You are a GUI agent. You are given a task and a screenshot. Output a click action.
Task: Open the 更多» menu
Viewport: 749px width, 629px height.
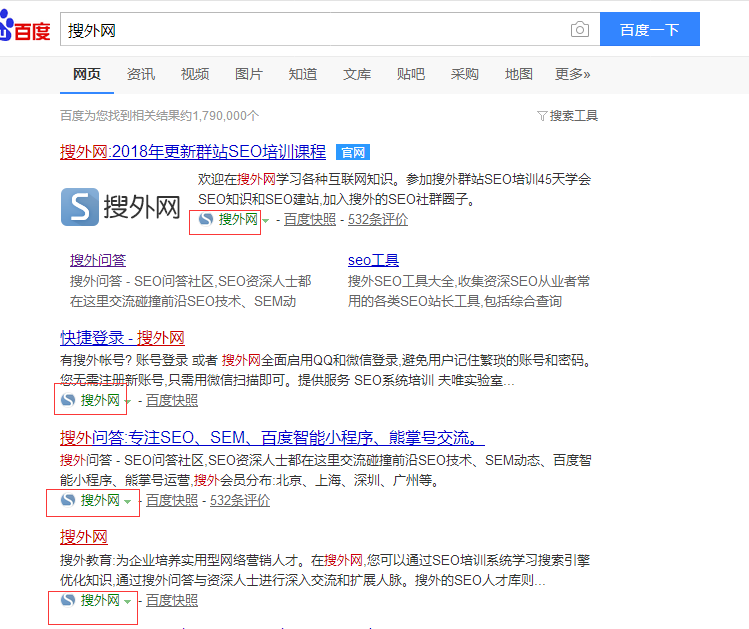(573, 74)
